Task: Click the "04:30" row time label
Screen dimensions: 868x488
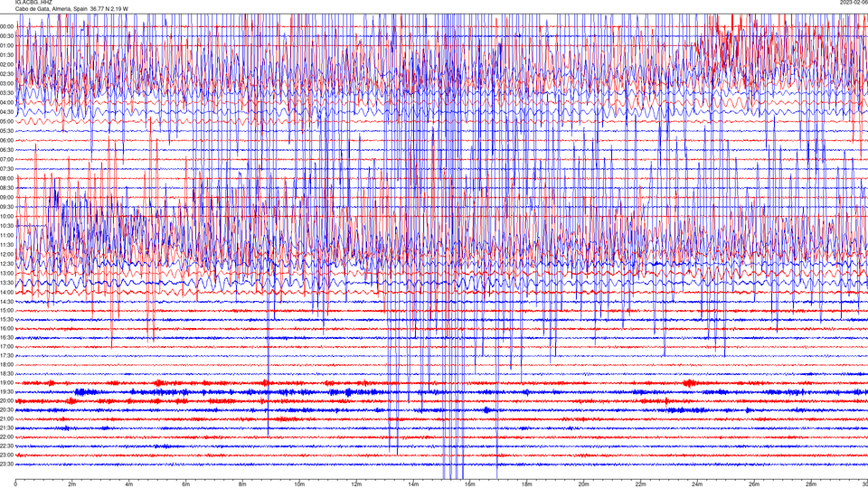Action: tap(6, 112)
